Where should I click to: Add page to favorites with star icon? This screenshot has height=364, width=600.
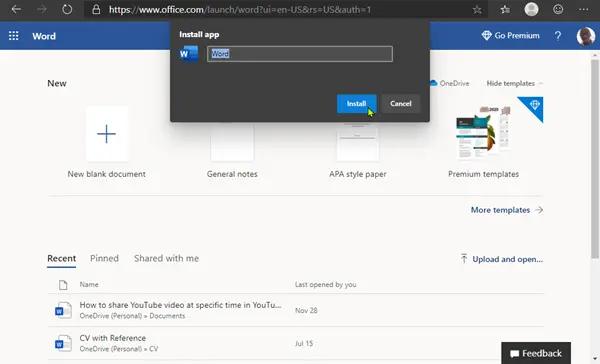coord(477,10)
